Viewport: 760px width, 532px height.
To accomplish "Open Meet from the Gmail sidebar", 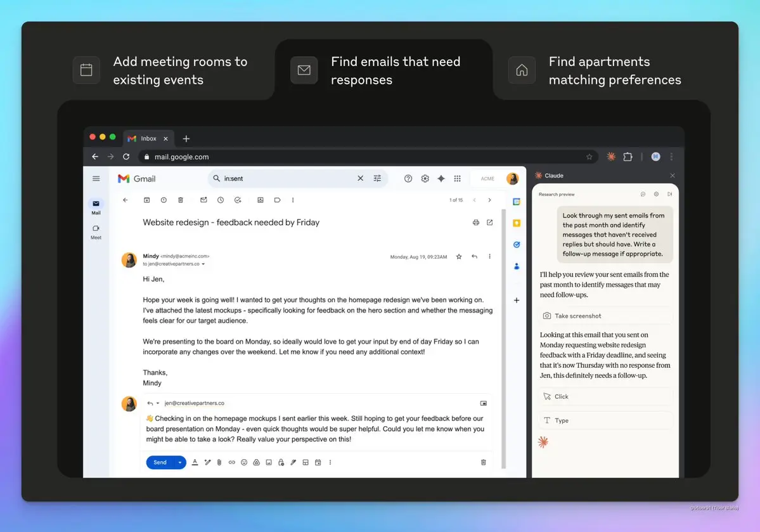I will tap(96, 228).
